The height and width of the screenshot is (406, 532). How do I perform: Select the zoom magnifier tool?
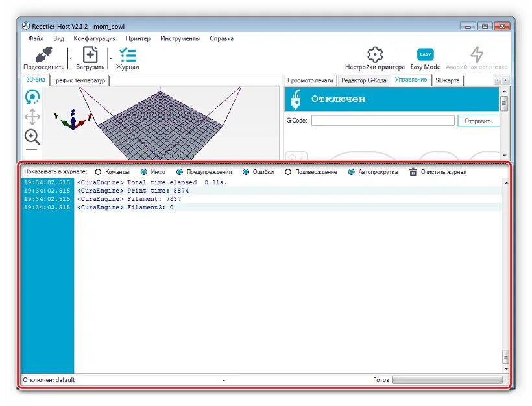(32, 137)
